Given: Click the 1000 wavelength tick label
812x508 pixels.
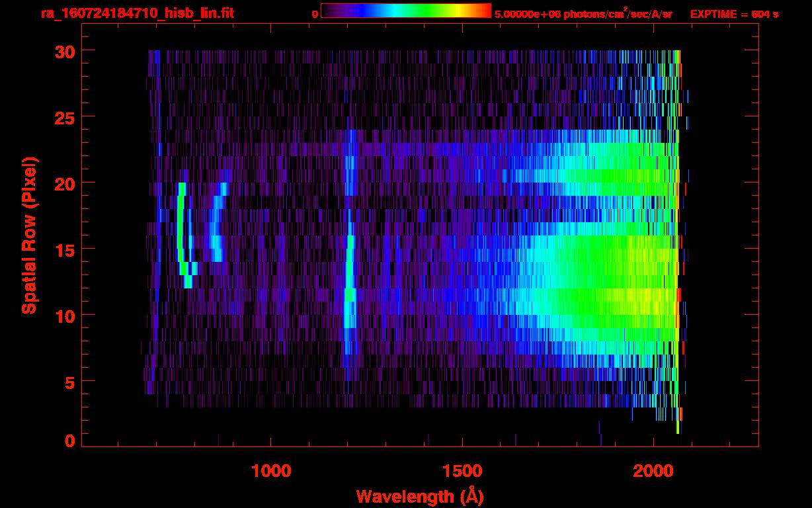Looking at the screenshot, I should (271, 470).
